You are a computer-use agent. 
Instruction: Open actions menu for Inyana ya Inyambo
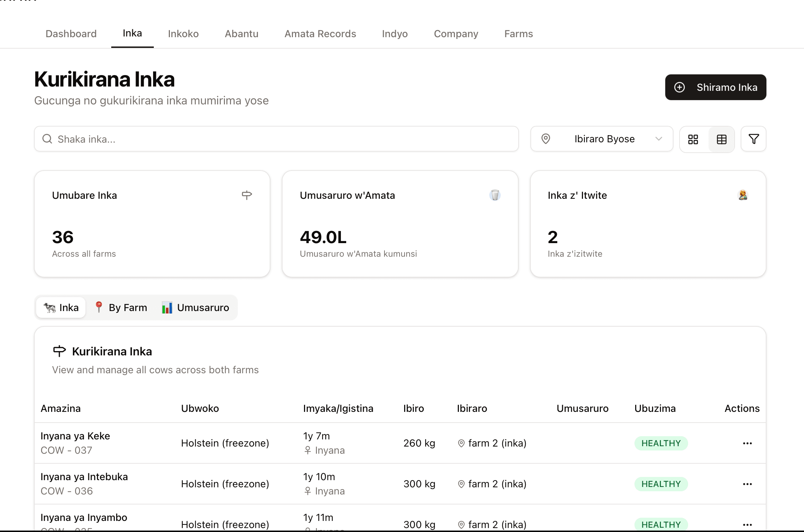coord(747,524)
